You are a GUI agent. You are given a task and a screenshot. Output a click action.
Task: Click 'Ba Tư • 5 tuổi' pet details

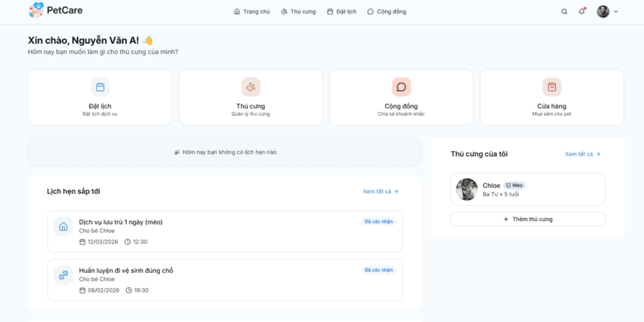coord(501,194)
